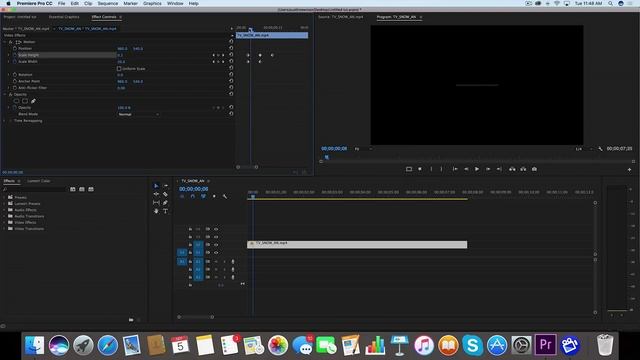
Task: Export frame with camera icon
Action: click(x=534, y=169)
